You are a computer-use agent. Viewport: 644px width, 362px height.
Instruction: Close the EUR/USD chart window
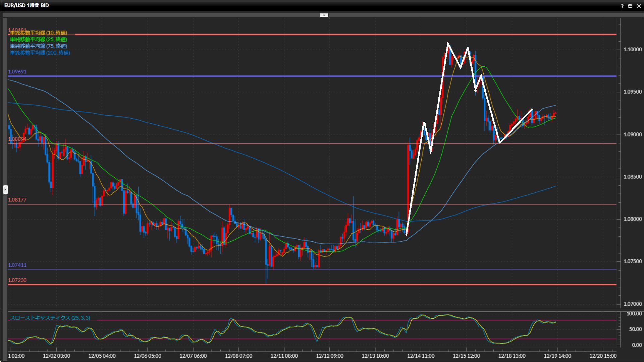click(x=639, y=6)
